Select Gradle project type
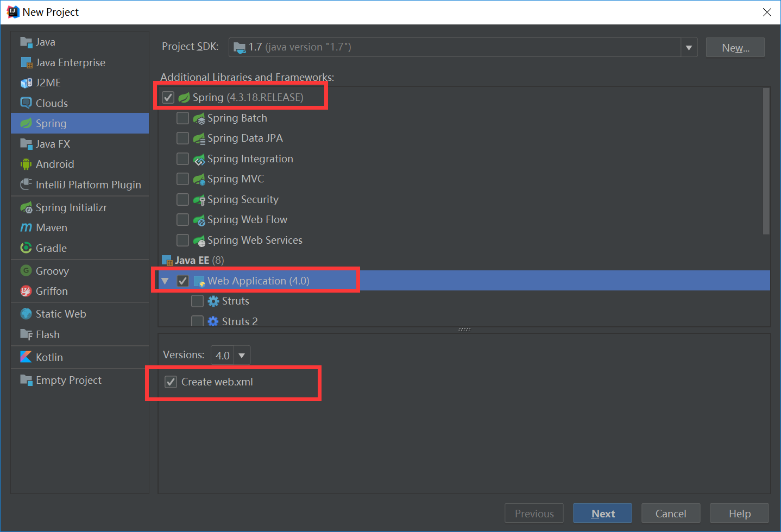 click(80, 248)
